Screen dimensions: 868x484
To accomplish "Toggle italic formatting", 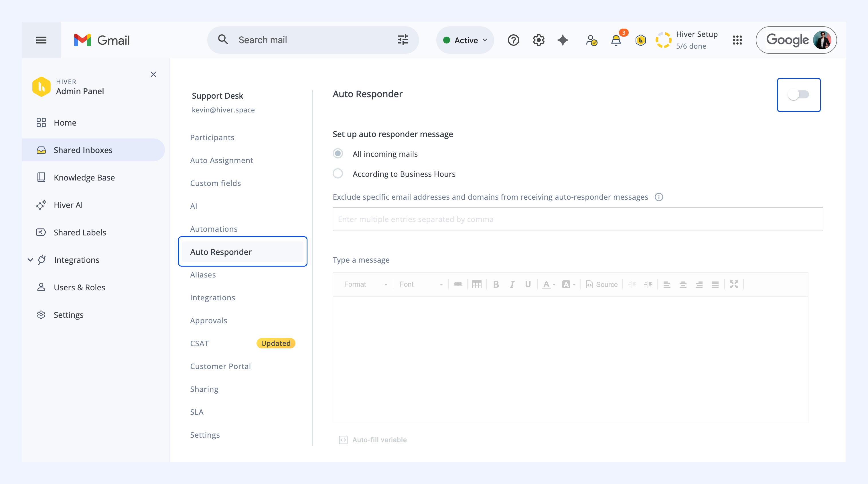I will tap(512, 284).
